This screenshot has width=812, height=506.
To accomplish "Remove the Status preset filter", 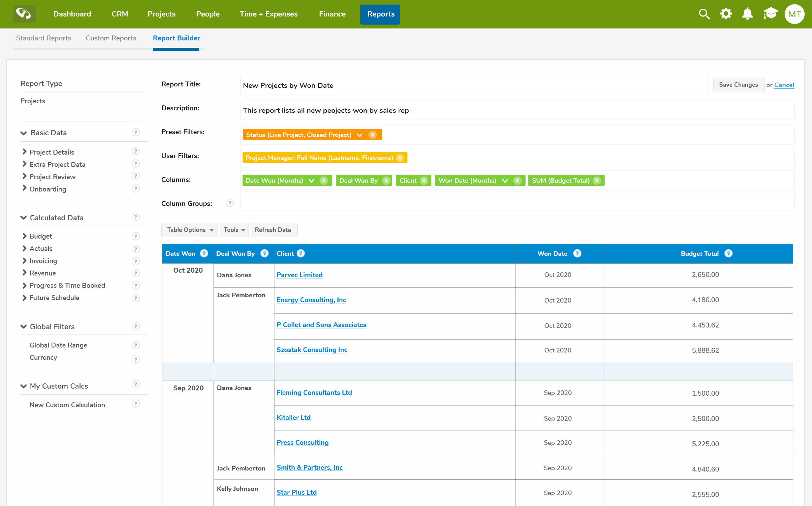I will [x=373, y=135].
